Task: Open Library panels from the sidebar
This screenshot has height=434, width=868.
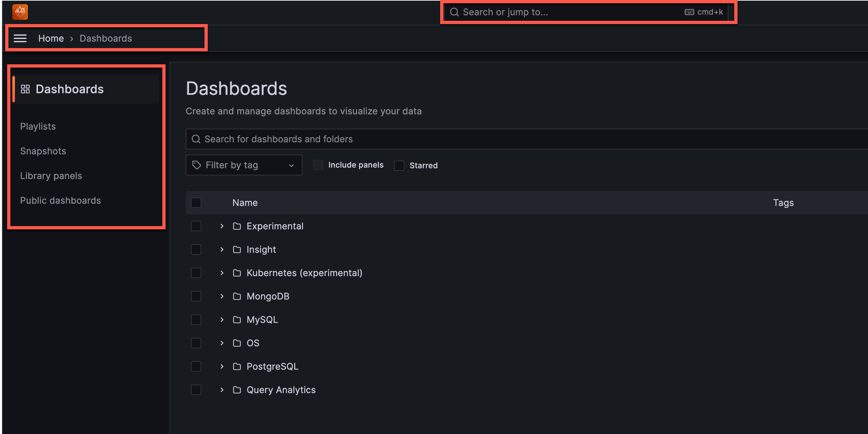Action: tap(51, 176)
